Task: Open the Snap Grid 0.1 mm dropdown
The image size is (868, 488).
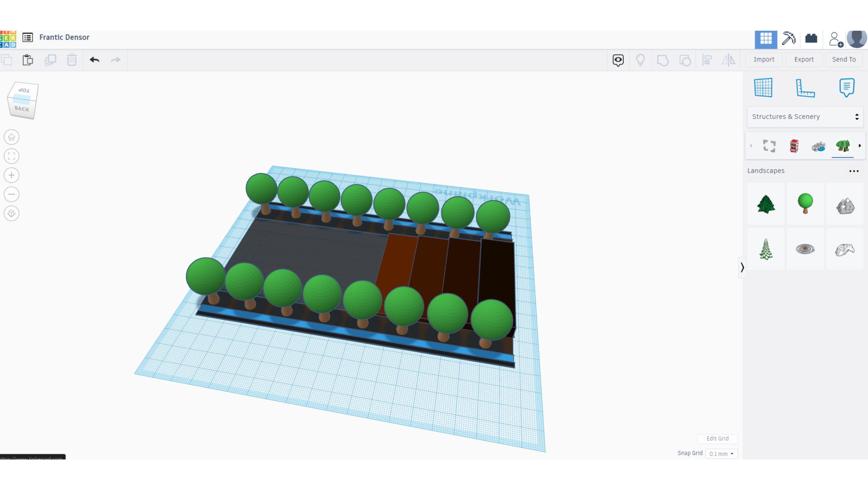Action: (721, 454)
